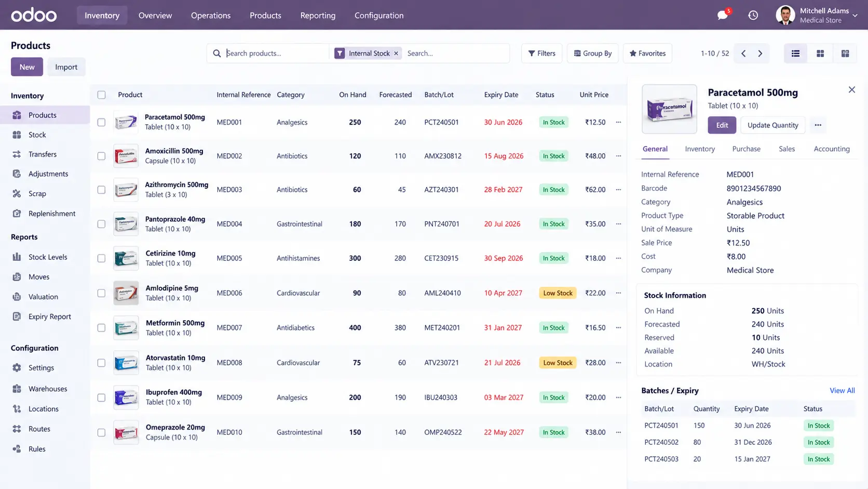This screenshot has width=868, height=489.
Task: Switch to the Sales tab
Action: click(x=786, y=149)
